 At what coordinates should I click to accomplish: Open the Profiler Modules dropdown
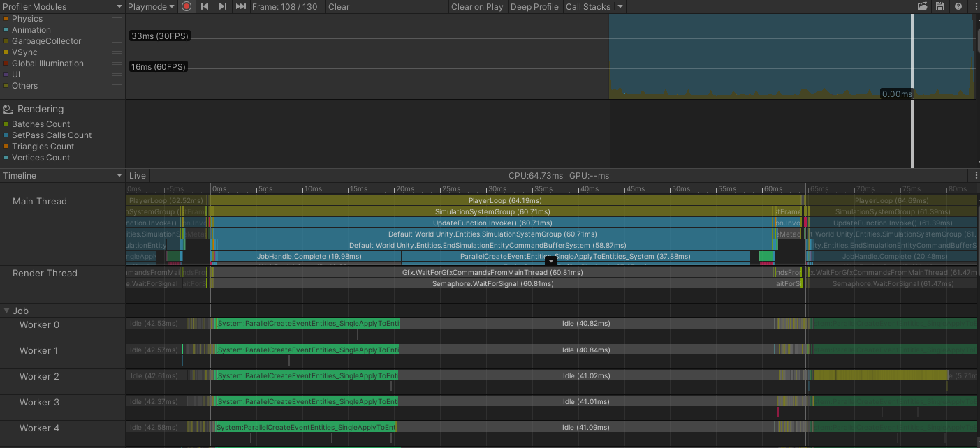point(61,6)
